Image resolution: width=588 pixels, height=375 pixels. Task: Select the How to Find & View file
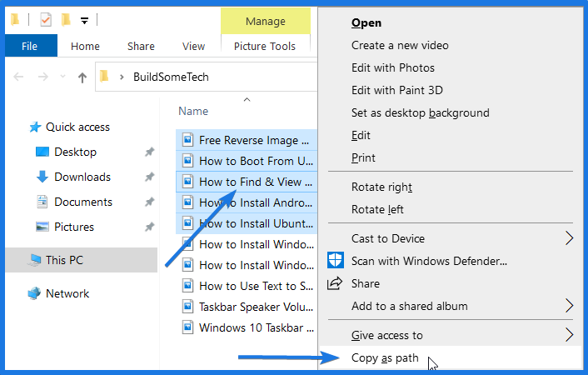[x=247, y=182]
